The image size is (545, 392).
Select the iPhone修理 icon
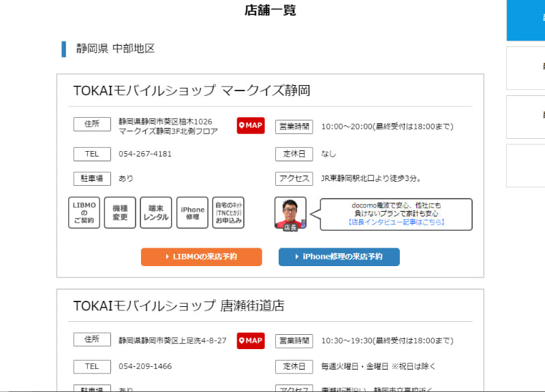pyautogui.click(x=191, y=212)
